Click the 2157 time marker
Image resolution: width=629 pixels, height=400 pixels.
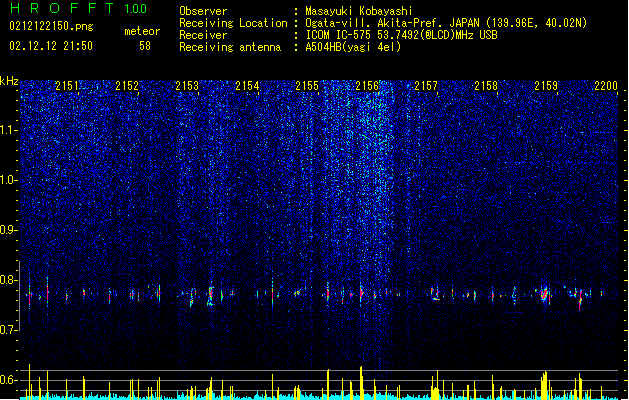pos(426,85)
